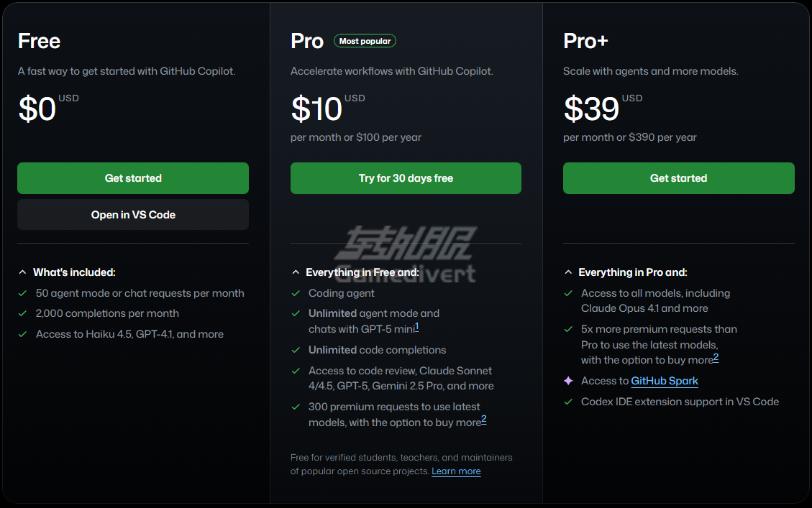Screen dimensions: 812x508
Task: Click the checkmark beside Coding agent
Action: pyautogui.click(x=296, y=293)
